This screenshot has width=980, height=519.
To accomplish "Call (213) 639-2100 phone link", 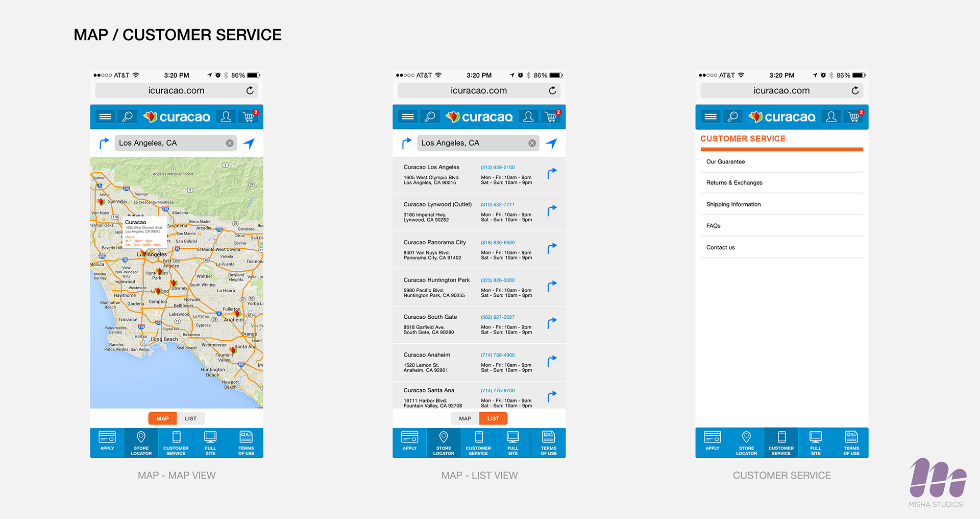I will 498,167.
